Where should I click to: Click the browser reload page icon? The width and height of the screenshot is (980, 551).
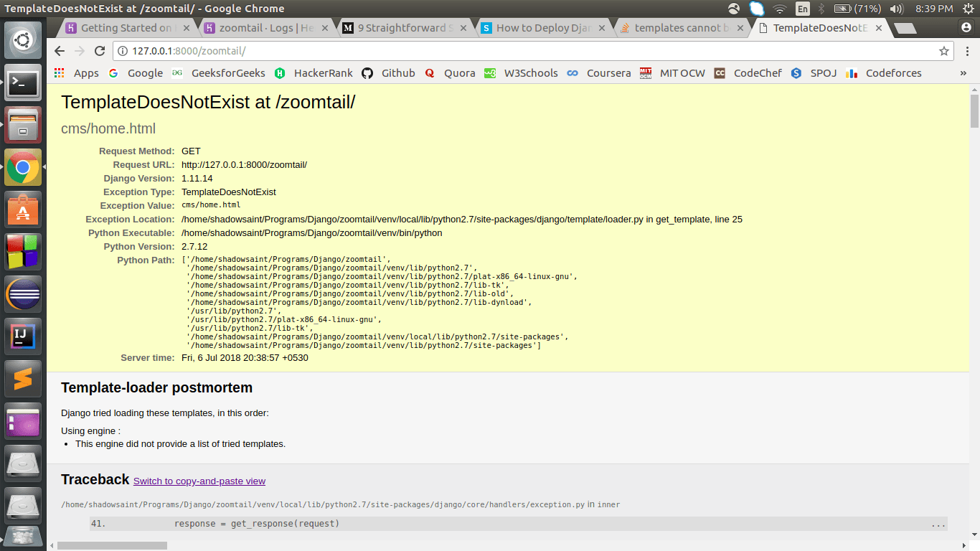pyautogui.click(x=100, y=51)
